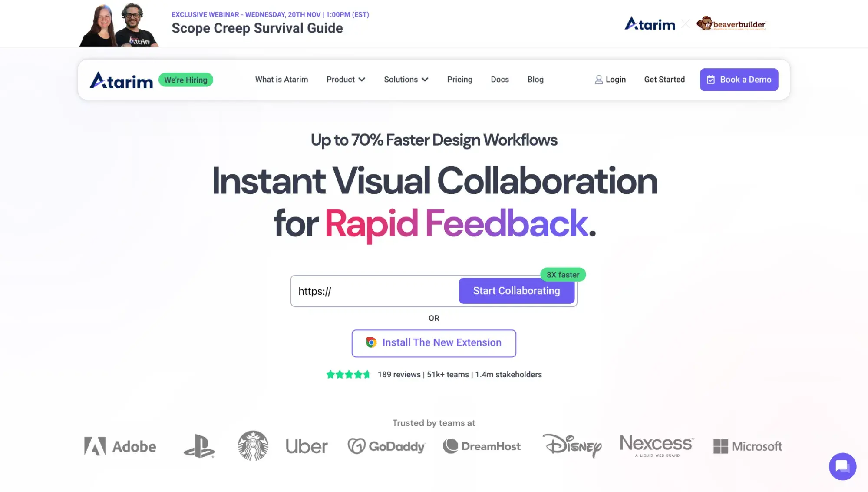868x492 pixels.
Task: Click the chat bubble support icon
Action: 843,466
